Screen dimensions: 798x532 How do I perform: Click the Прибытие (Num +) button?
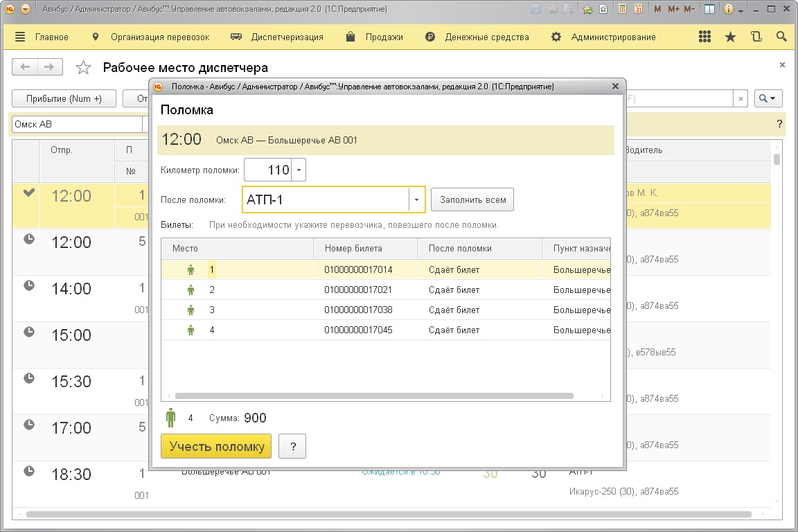click(x=64, y=98)
